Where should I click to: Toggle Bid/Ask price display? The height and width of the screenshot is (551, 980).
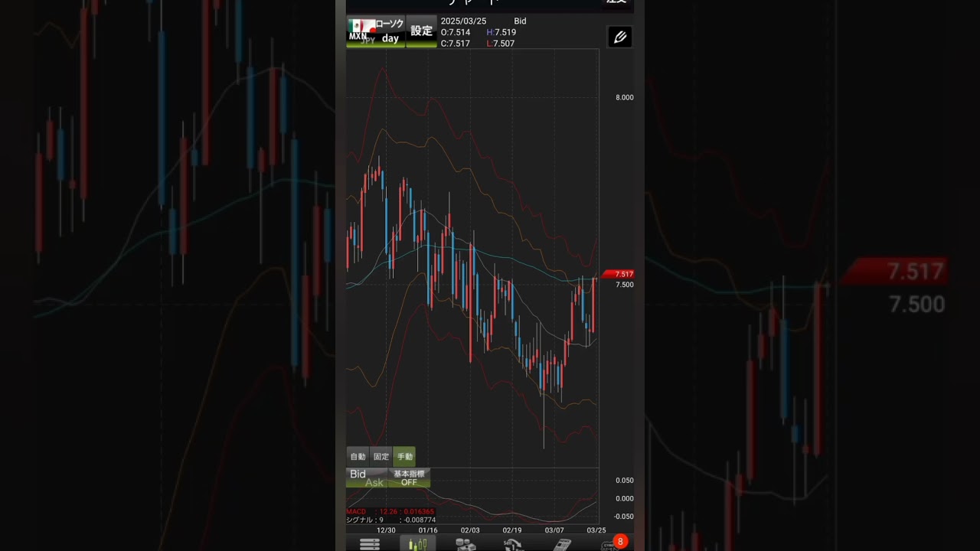point(367,478)
